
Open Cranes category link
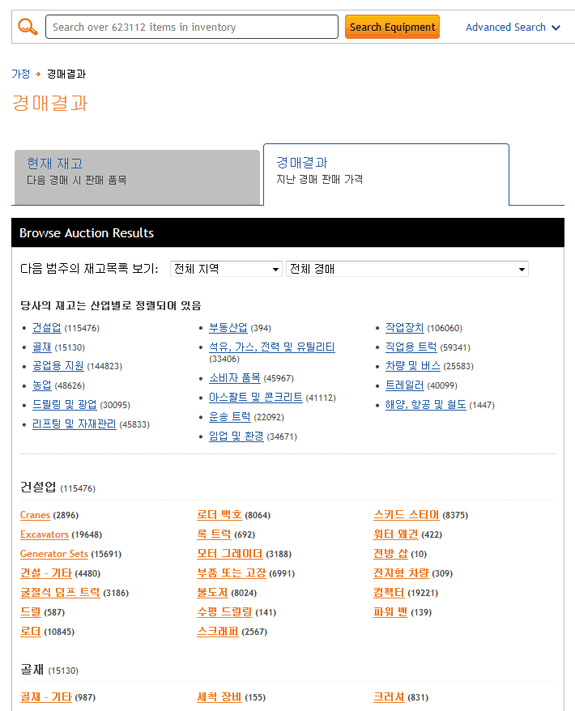(35, 515)
